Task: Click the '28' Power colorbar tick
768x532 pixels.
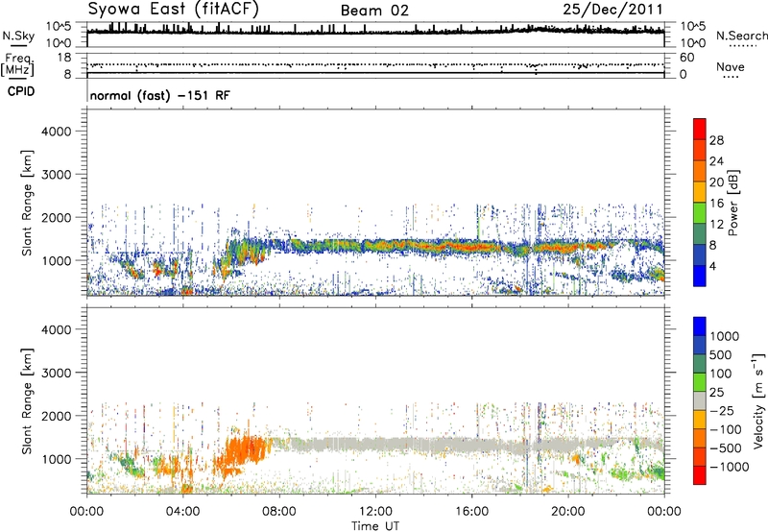Action: 716,140
